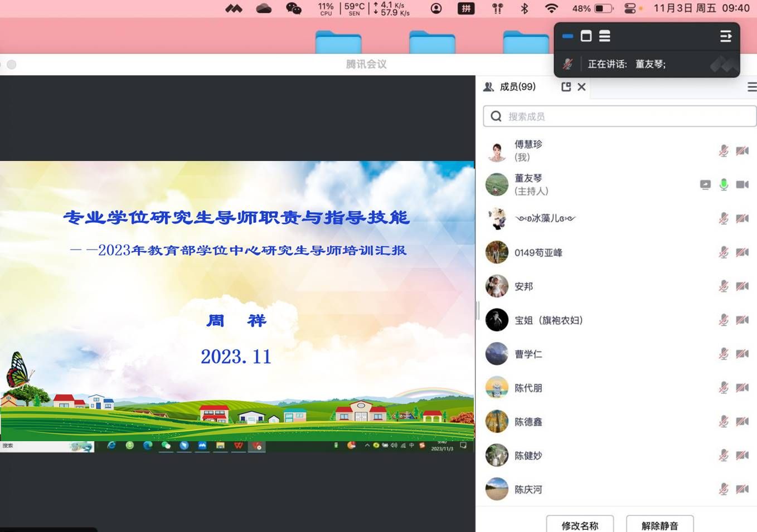Screen dimensions: 757x532
Task: Click 董友琴's screen sharing icon
Action: [x=705, y=184]
